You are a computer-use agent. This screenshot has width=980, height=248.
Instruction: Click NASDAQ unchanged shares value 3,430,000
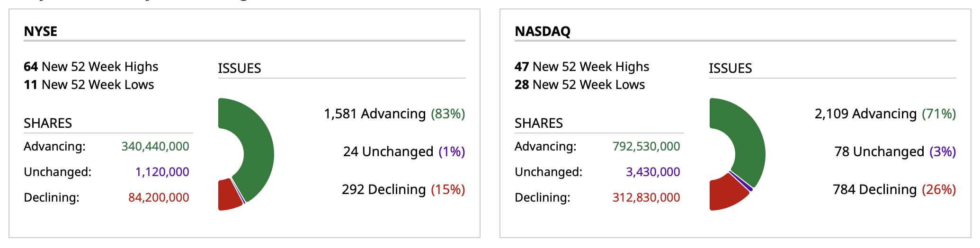(x=653, y=172)
